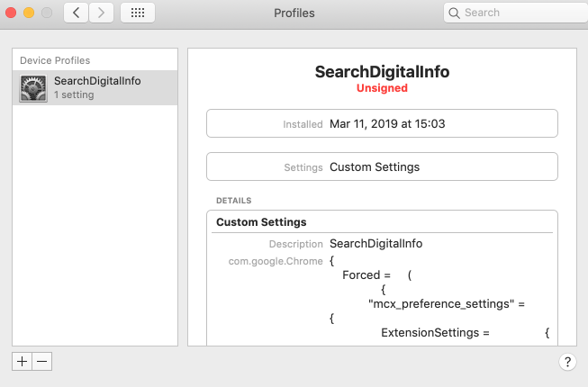Close the Profiles window

(x=11, y=13)
